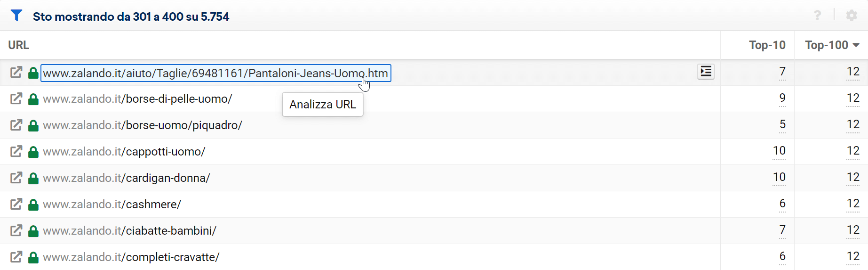Click the keyword list icon in the Pantaloni-Jeans-Uomo row
The image size is (868, 270).
[706, 72]
